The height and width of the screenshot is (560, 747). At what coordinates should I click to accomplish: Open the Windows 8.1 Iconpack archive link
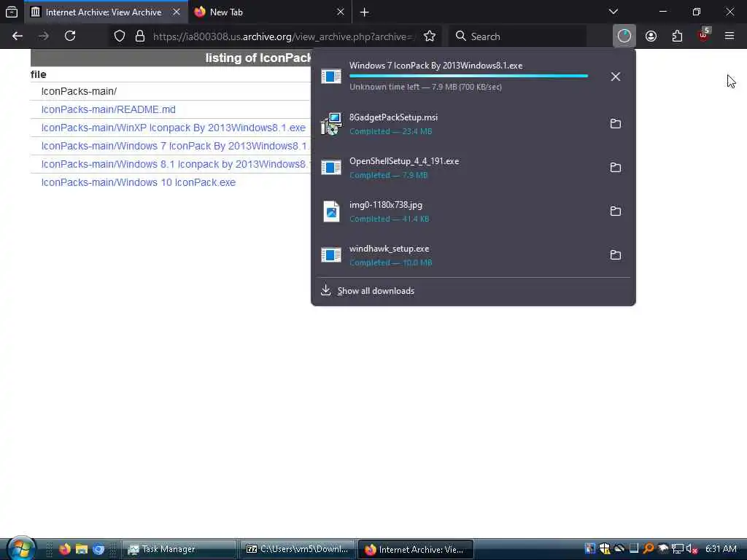175,164
